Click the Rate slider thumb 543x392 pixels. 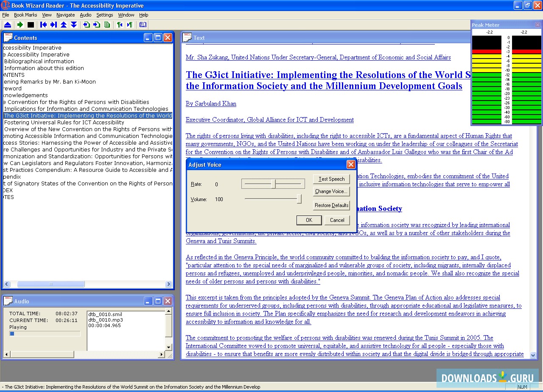274,184
